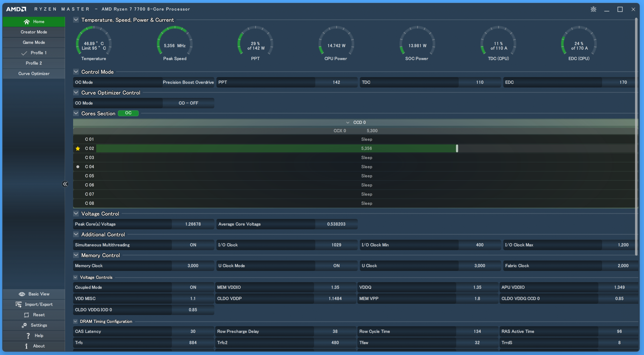Click the About info icon
644x355 pixels.
tap(27, 346)
